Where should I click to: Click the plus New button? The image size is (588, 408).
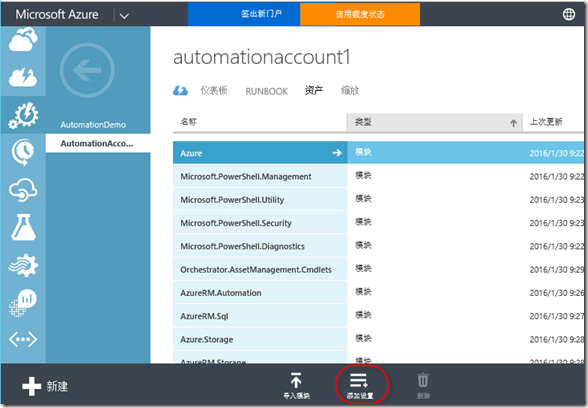click(x=45, y=386)
